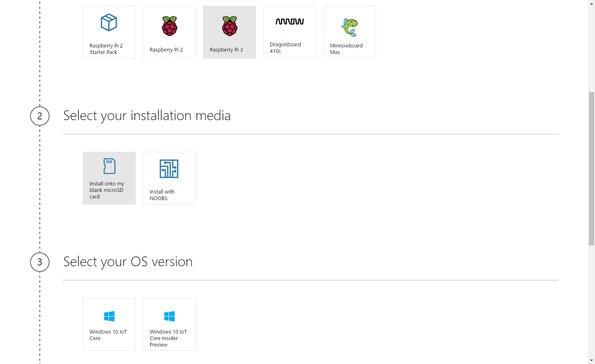Choose the Raspberry Pi 2 raspberry icon

tap(169, 26)
